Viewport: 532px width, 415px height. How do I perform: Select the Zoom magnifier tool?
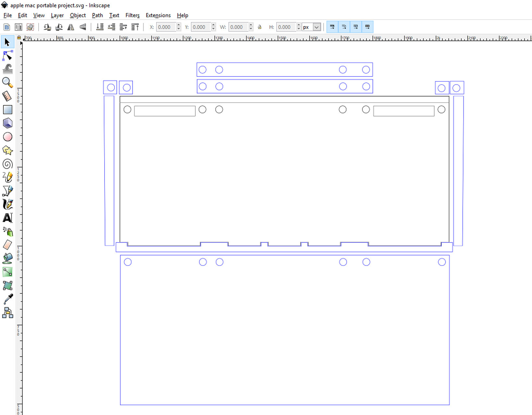click(x=7, y=83)
